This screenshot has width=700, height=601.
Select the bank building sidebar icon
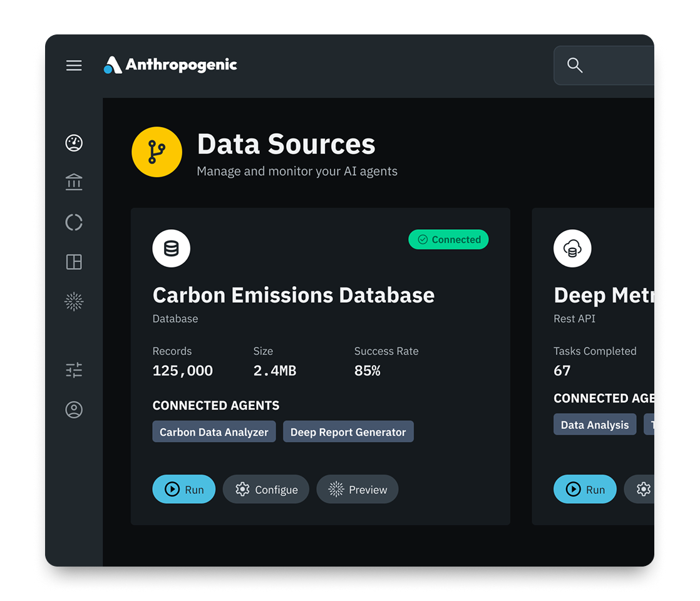click(74, 182)
